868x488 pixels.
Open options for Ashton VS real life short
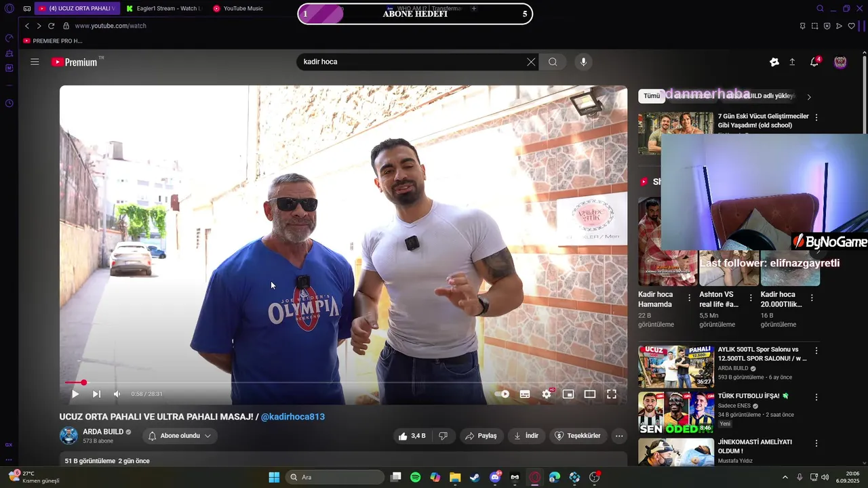click(x=751, y=298)
